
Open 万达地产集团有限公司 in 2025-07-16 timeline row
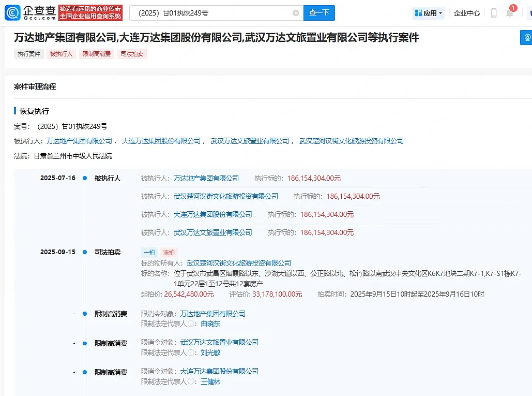pyautogui.click(x=206, y=178)
